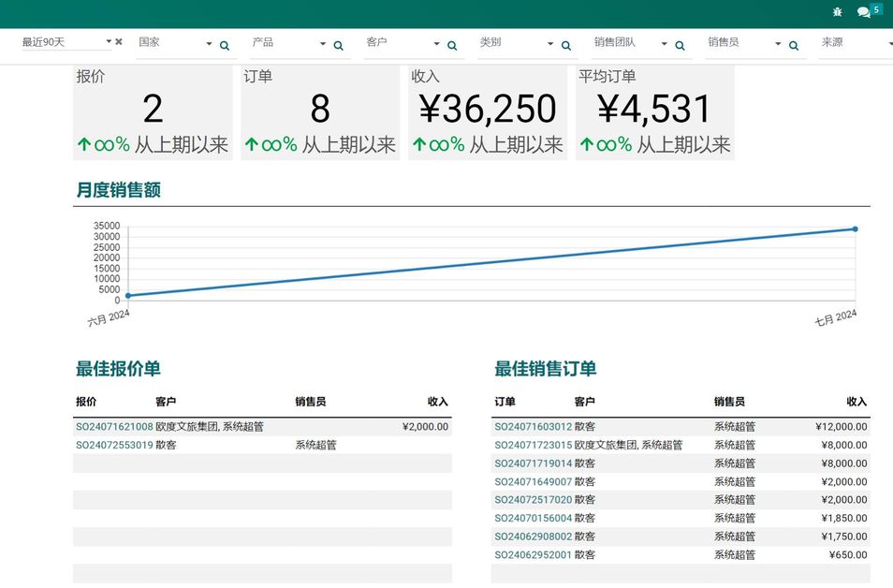The height and width of the screenshot is (588, 893).
Task: Click the 最佳销售订单 section heading
Action: [x=545, y=369]
